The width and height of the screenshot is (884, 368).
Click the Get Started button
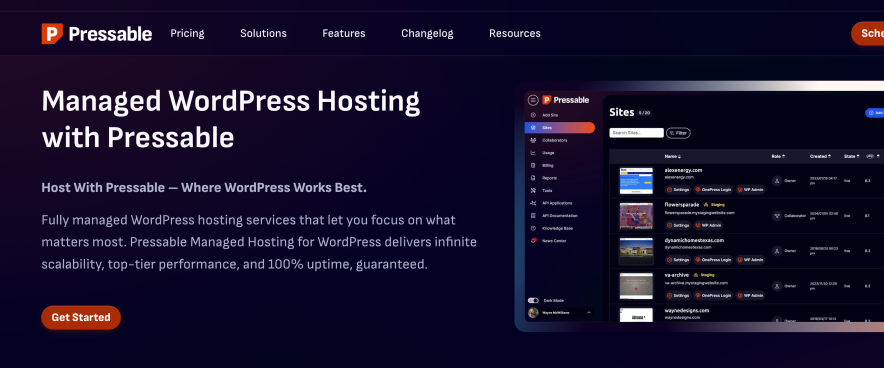click(x=81, y=317)
